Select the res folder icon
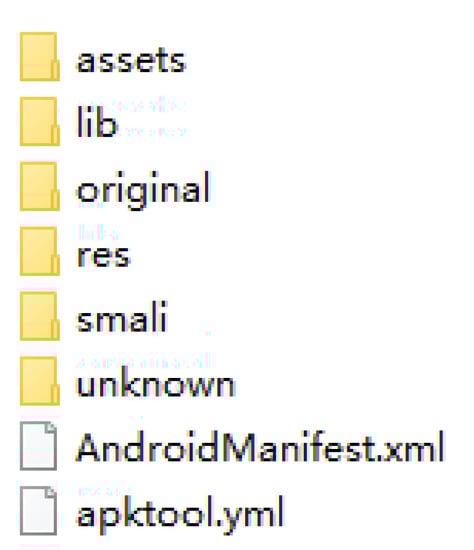 pyautogui.click(x=40, y=251)
